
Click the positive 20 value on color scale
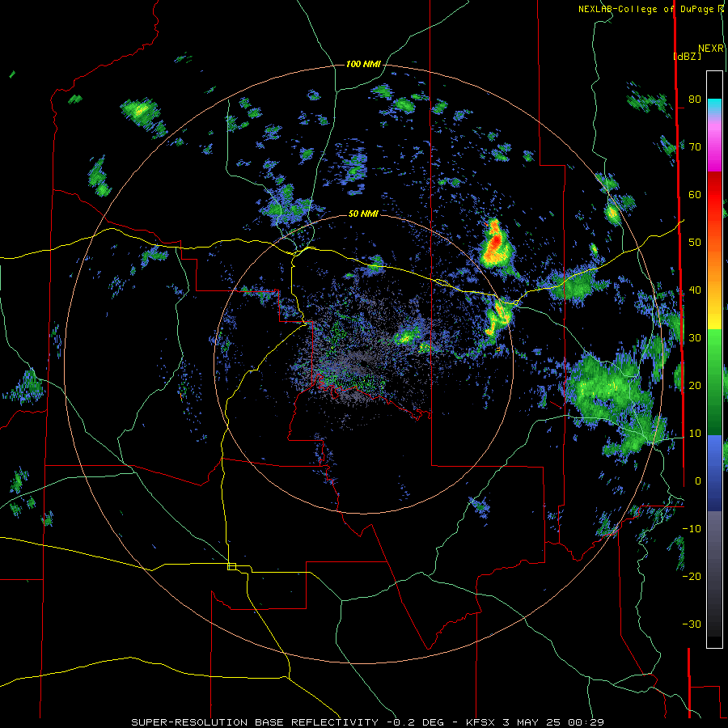coord(695,385)
